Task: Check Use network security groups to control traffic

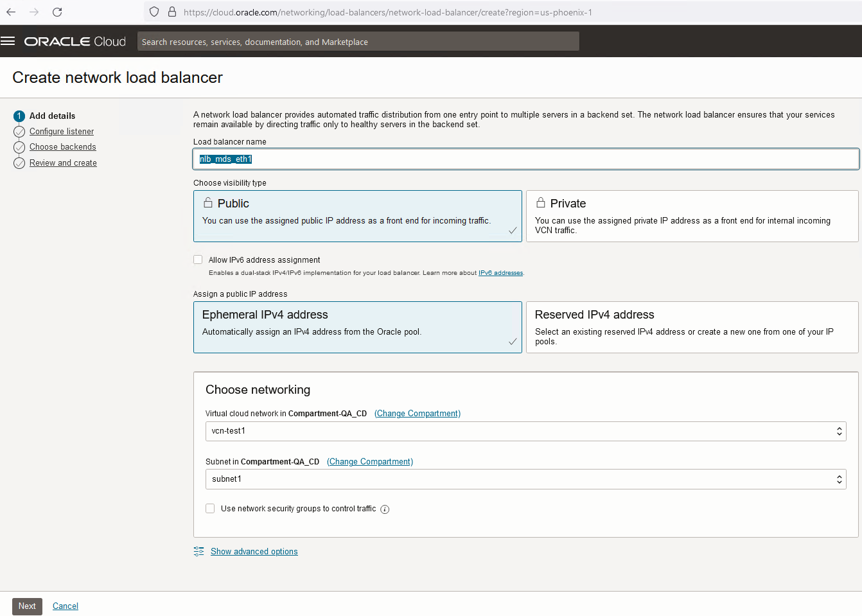Action: click(x=210, y=509)
